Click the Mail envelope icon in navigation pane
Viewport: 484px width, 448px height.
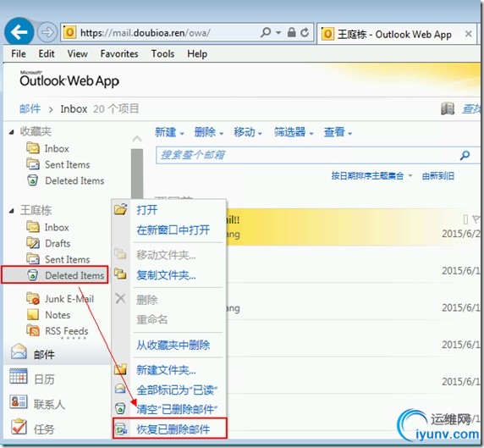[x=19, y=351]
